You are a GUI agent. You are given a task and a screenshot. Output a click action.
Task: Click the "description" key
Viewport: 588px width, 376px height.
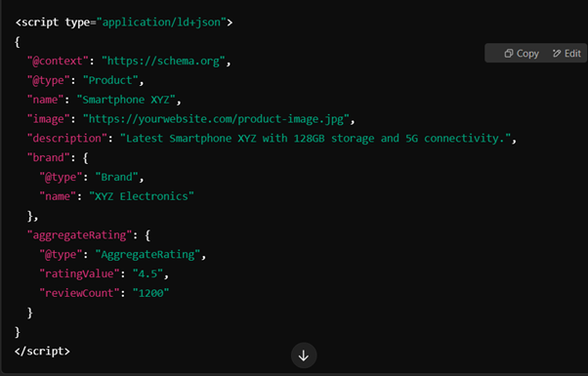(67, 139)
